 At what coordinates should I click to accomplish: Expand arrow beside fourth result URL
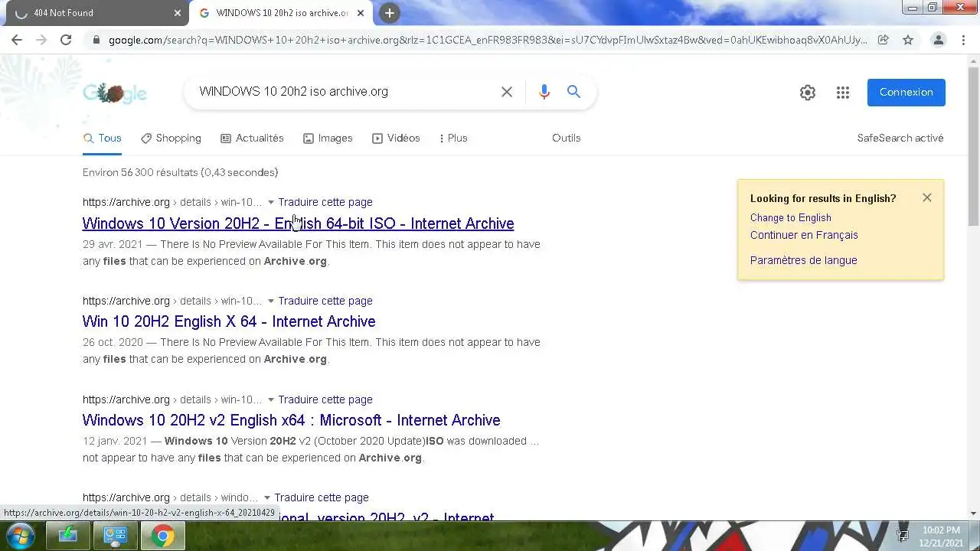266,498
